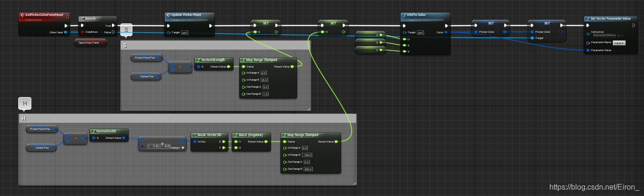The height and width of the screenshot is (196, 644).
Task: Click the Add pin plus icon
Action: coord(183,147)
